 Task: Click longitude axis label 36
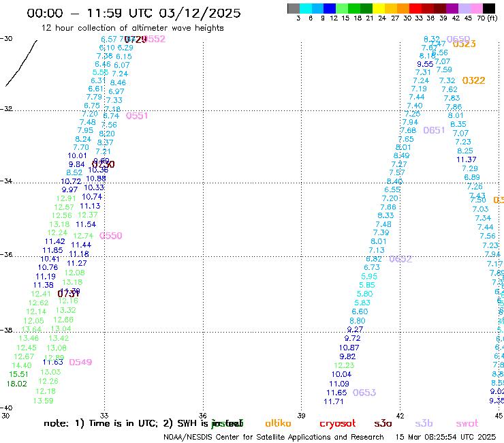[x=203, y=416]
